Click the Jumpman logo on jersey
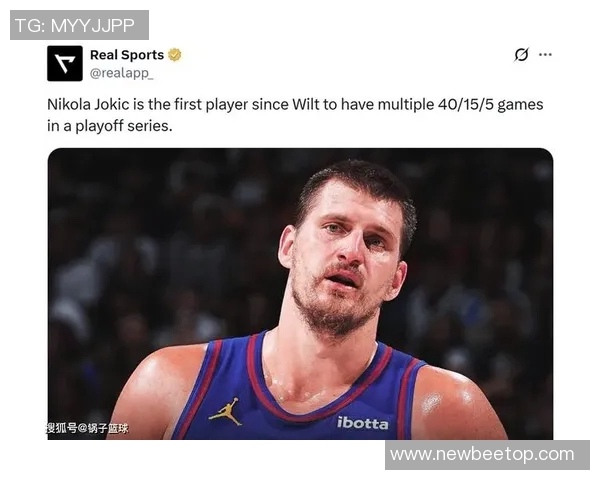Image resolution: width=600 pixels, height=480 pixels. coord(225,411)
